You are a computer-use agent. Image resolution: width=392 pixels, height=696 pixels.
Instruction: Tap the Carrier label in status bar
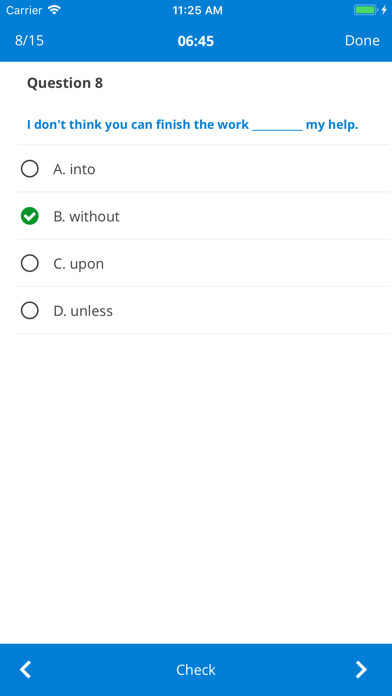coord(24,10)
